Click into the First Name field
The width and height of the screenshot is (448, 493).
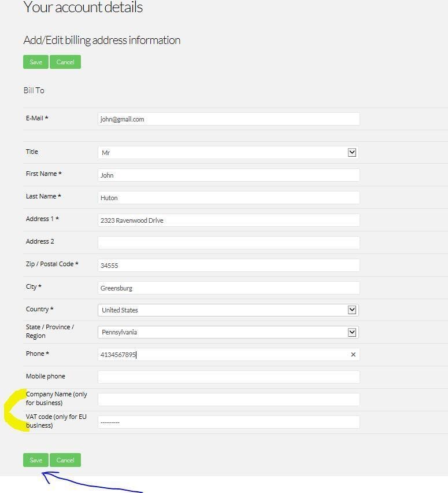(x=228, y=175)
